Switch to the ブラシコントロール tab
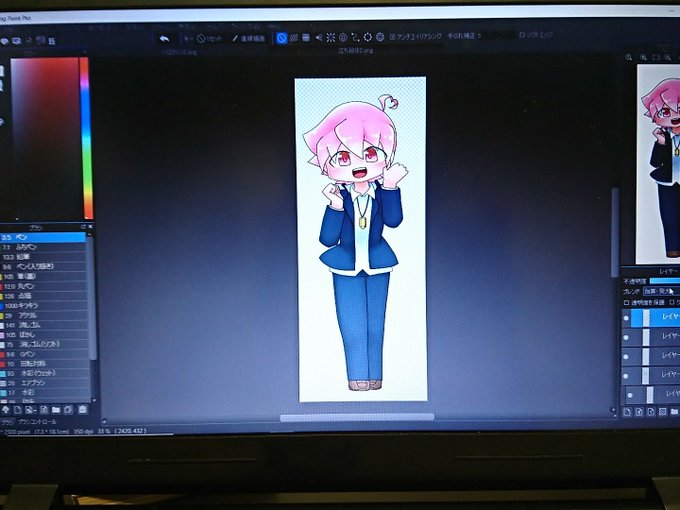680x510 pixels. 37,422
